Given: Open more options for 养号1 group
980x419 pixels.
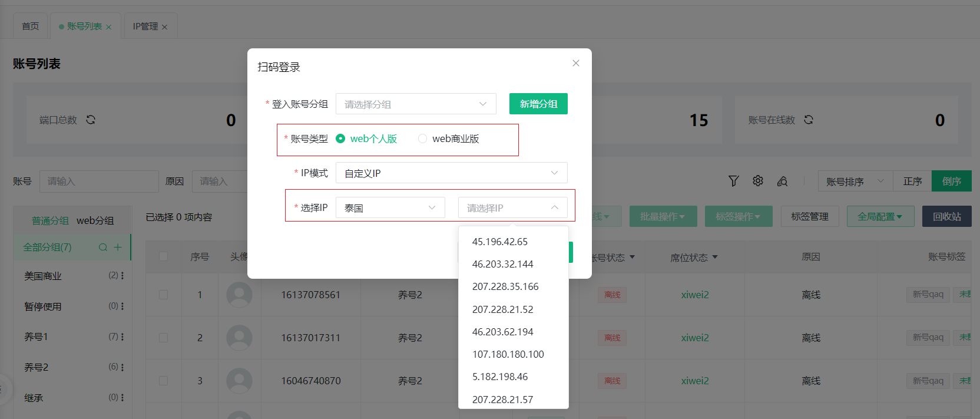Looking at the screenshot, I should click(x=122, y=336).
